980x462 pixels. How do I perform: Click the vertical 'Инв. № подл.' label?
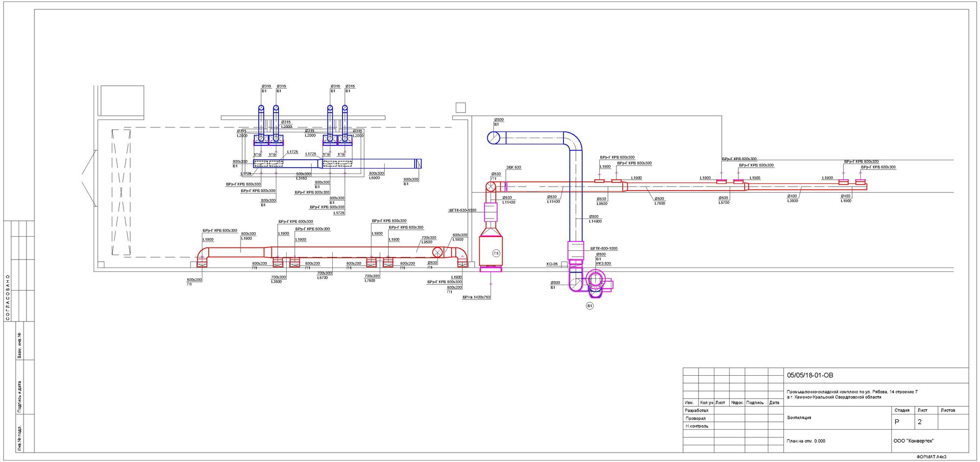pos(20,438)
